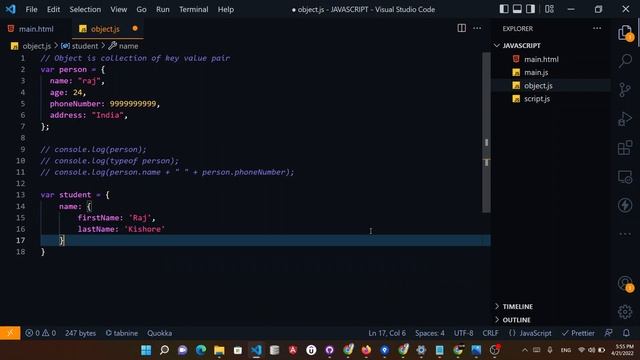
Task: Open the File menu
Action: click(x=31, y=9)
